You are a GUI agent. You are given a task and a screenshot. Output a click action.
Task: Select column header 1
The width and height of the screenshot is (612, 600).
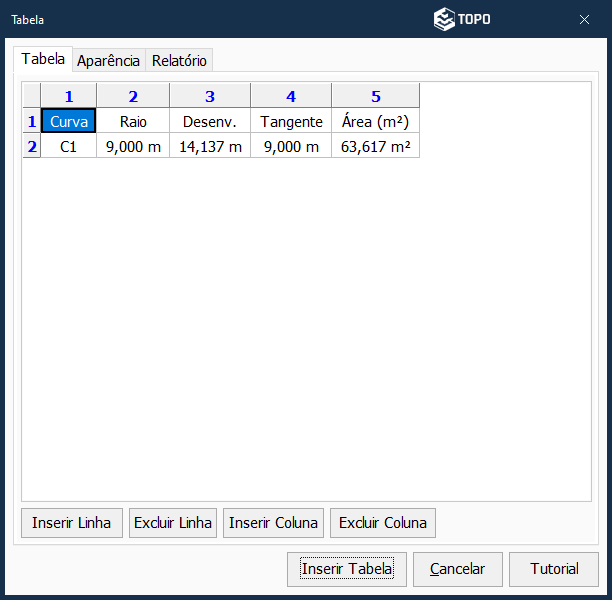point(69,96)
